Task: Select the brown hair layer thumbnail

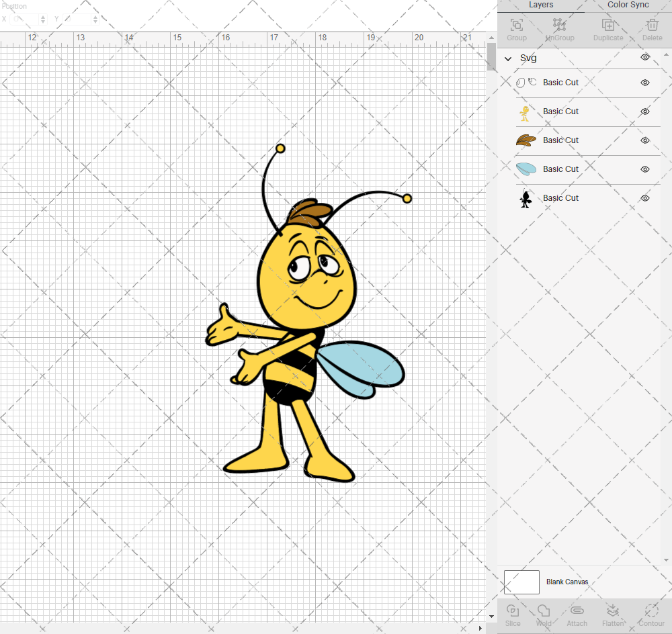Action: (526, 140)
